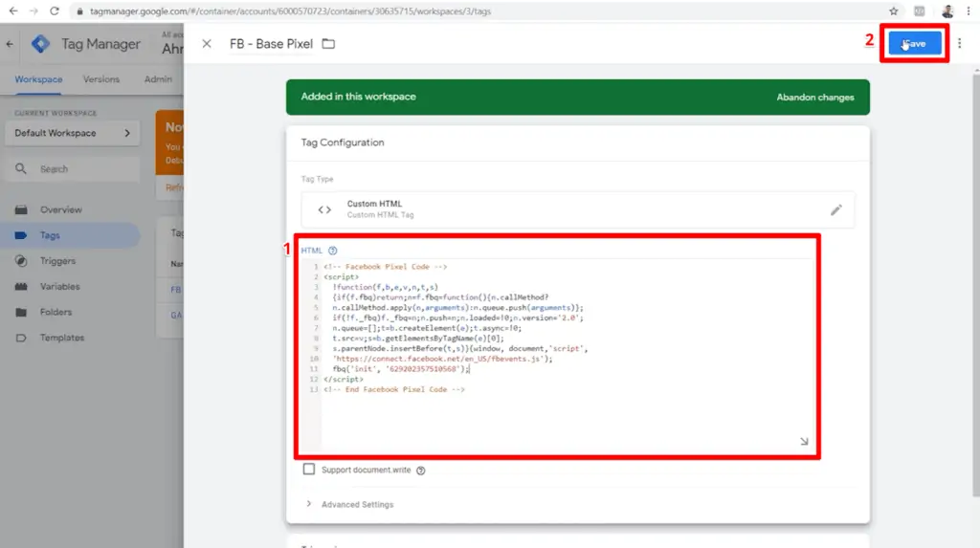The width and height of the screenshot is (980, 548).
Task: Open Tags in the sidebar
Action: tap(50, 235)
